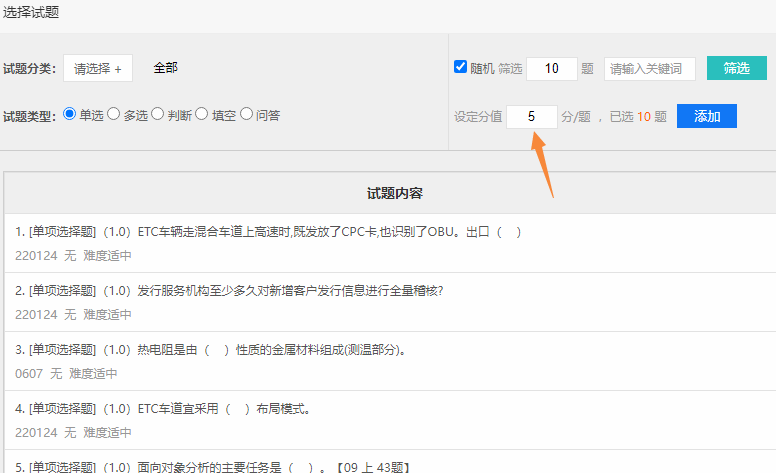Open the 请选择 + category selector
This screenshot has width=776, height=473.
(x=97, y=68)
